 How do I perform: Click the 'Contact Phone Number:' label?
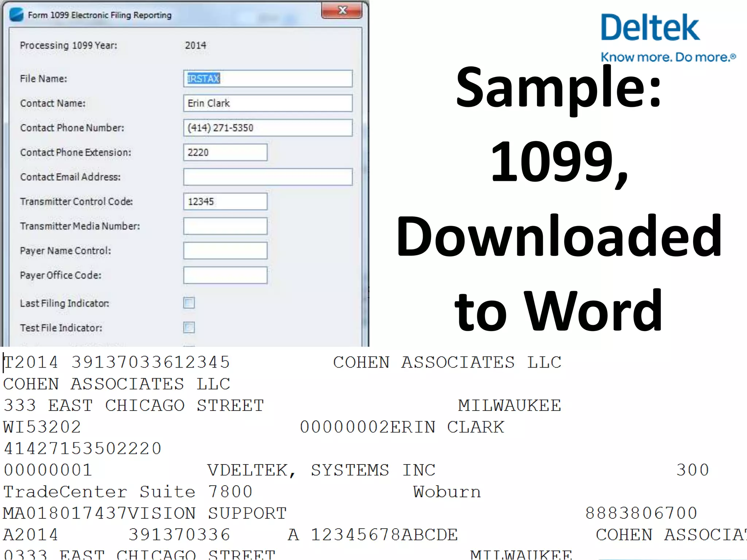(x=72, y=128)
